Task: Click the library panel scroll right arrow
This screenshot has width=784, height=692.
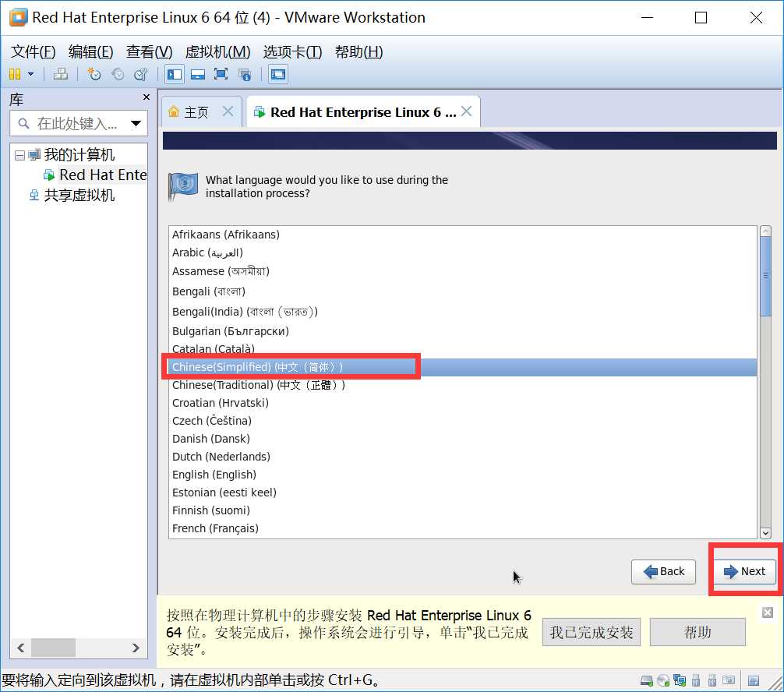Action: (x=136, y=648)
